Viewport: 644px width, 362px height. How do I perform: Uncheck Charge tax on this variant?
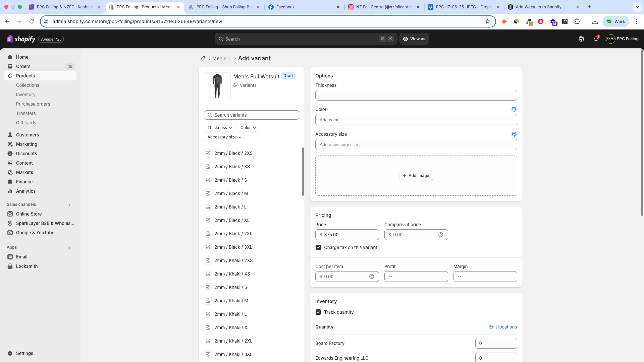tap(318, 247)
